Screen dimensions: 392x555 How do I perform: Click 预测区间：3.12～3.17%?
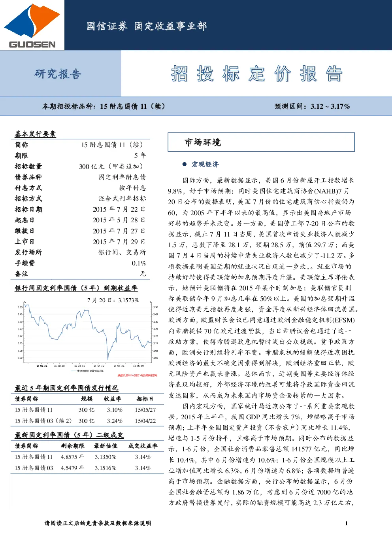tap(312, 106)
